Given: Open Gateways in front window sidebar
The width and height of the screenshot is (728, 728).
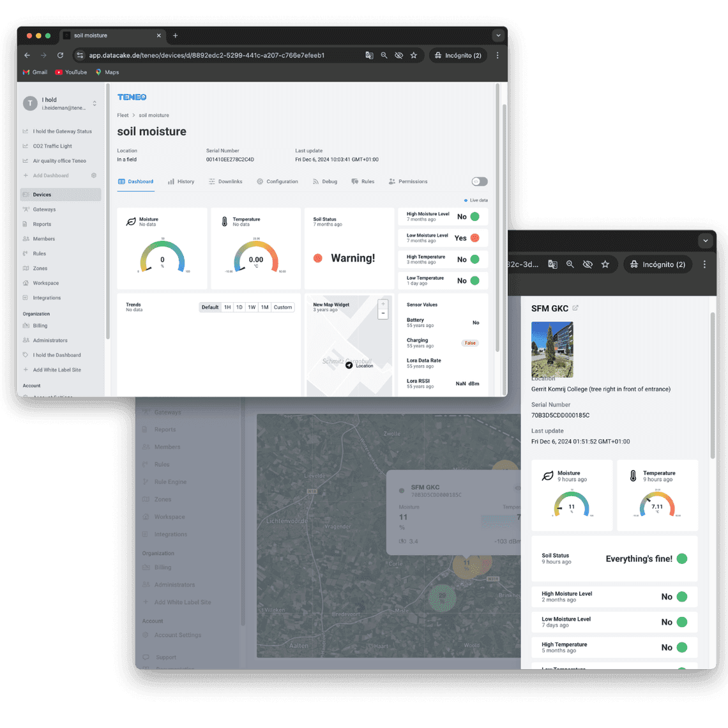Looking at the screenshot, I should [x=43, y=209].
